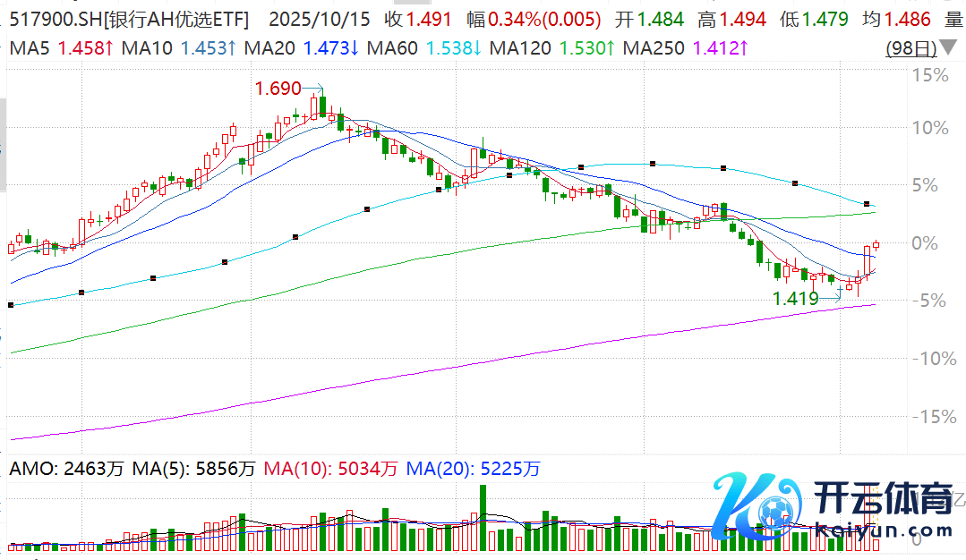Click the (98日) period link

pos(910,48)
